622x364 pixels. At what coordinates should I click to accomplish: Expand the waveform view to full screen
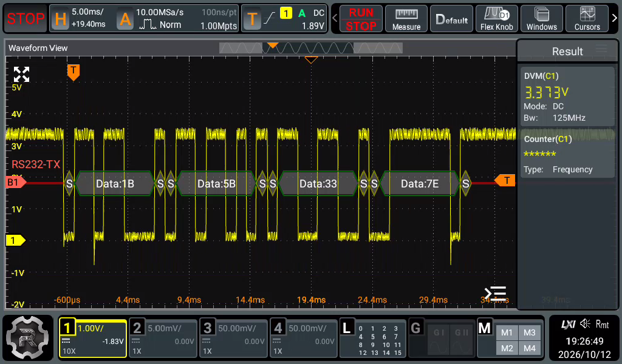click(x=21, y=74)
